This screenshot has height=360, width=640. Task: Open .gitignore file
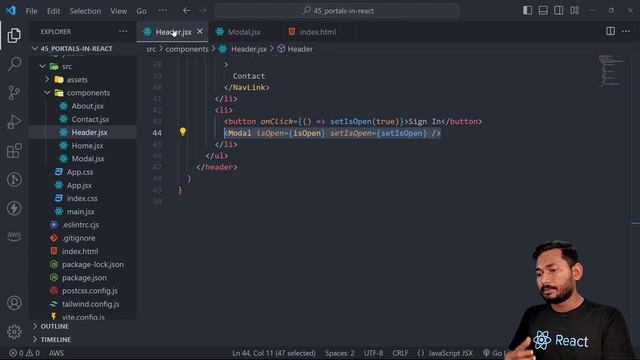click(x=78, y=238)
